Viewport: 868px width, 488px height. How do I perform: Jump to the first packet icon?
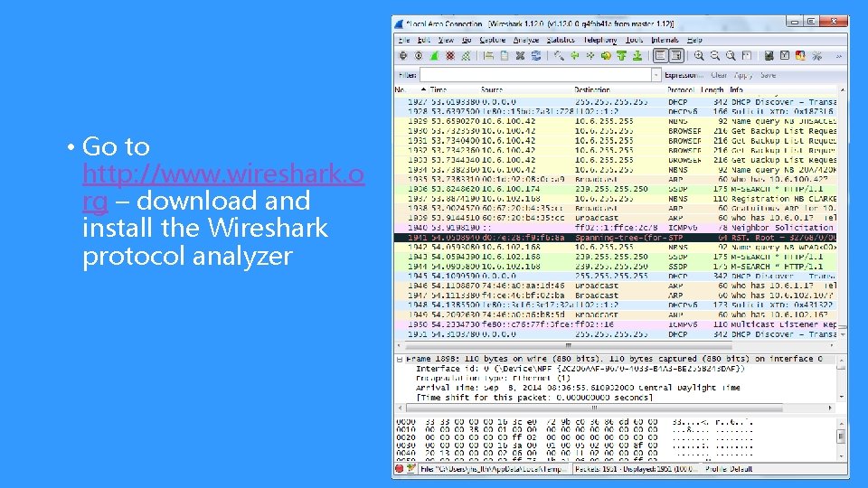622,56
